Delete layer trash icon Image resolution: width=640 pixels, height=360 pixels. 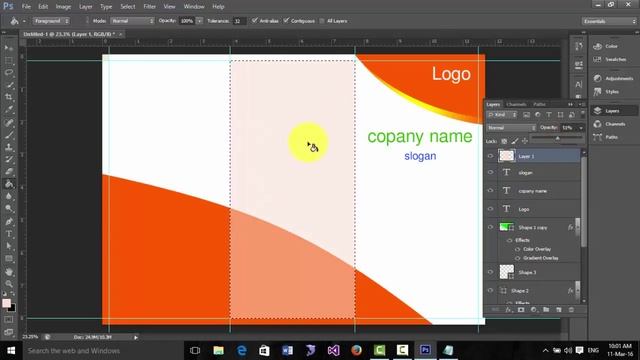(571, 310)
